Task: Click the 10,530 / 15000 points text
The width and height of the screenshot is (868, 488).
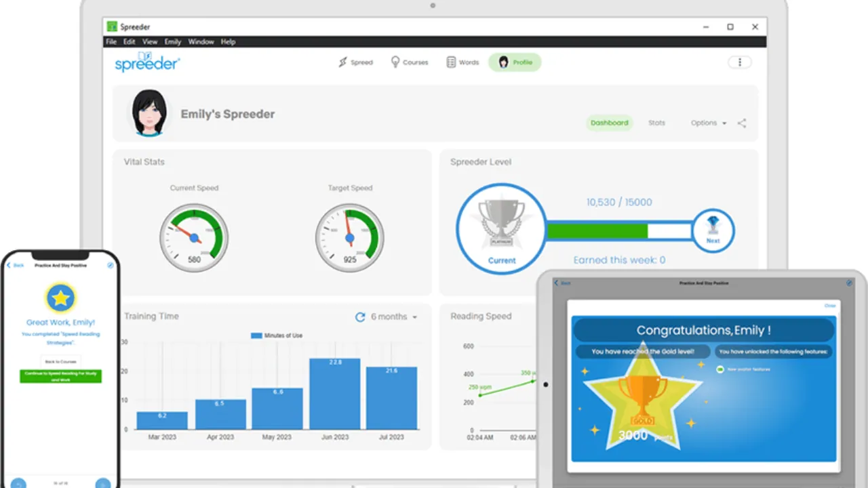Action: click(619, 202)
